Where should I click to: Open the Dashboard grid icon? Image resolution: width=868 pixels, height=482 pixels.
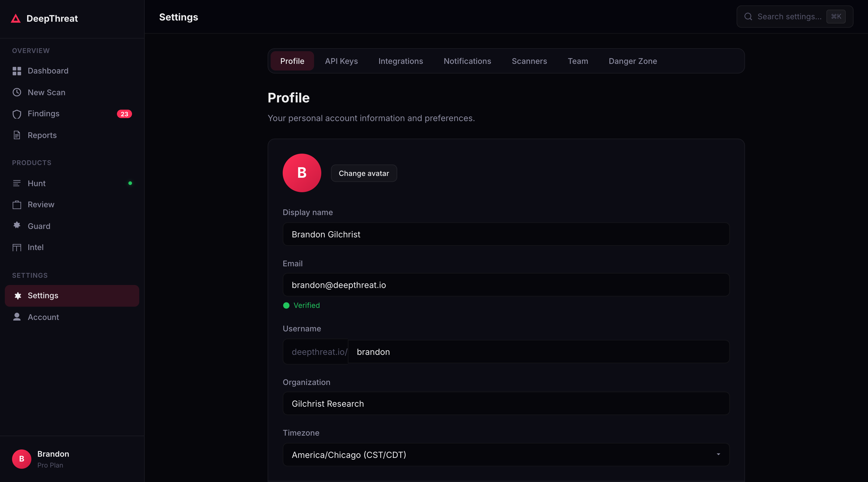pyautogui.click(x=17, y=71)
